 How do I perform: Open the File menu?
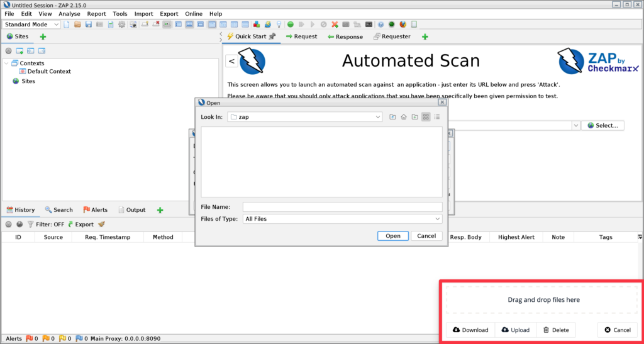[x=9, y=14]
